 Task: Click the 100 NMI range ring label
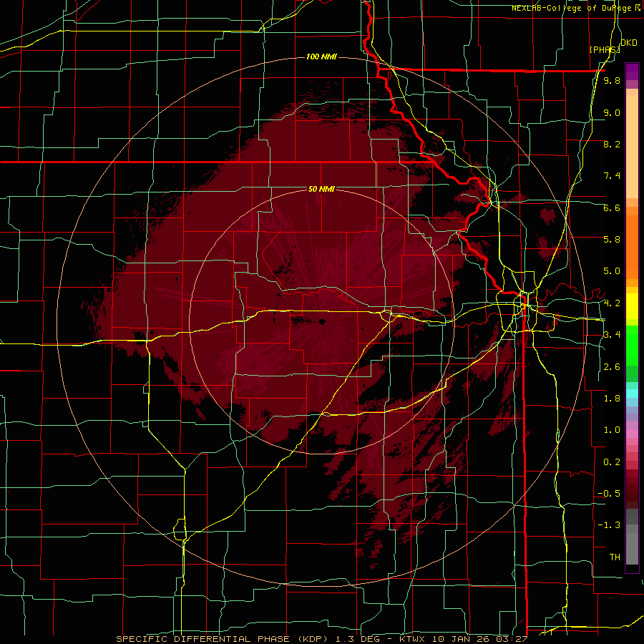point(321,57)
